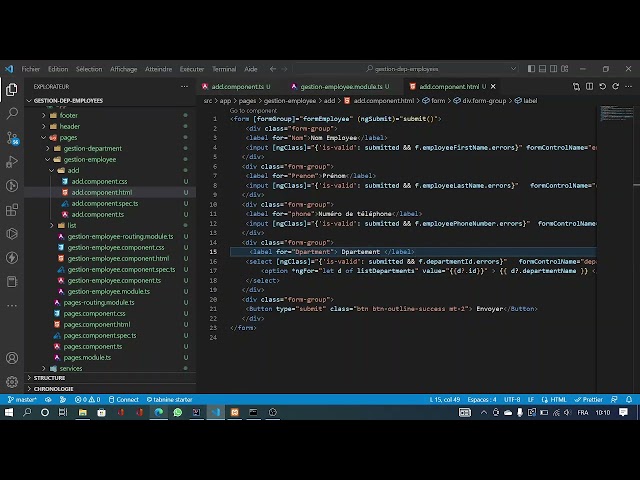The image size is (640, 480).
Task: Open add.component.spec.ts file
Action: point(104,203)
